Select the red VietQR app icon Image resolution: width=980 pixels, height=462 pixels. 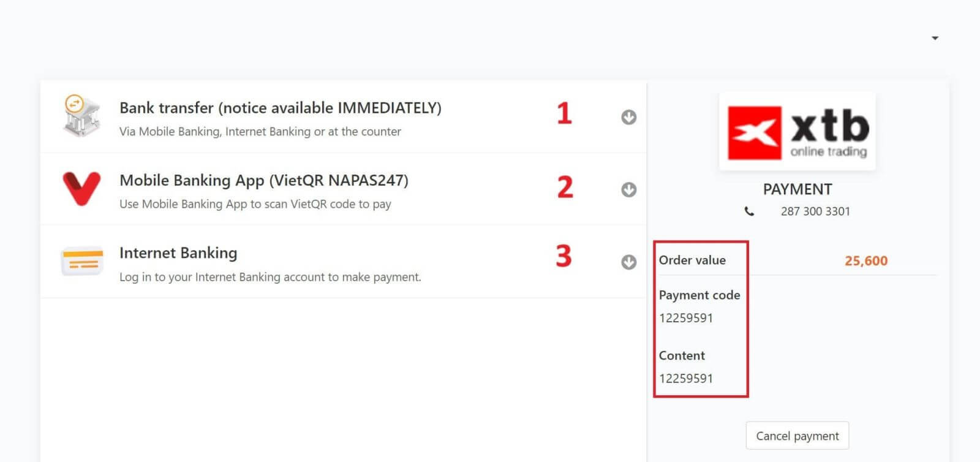click(81, 189)
